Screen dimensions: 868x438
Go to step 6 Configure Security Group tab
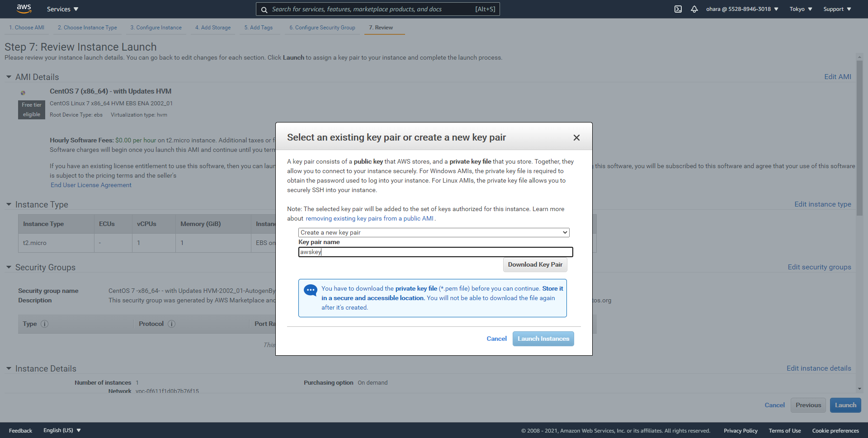tap(322, 28)
